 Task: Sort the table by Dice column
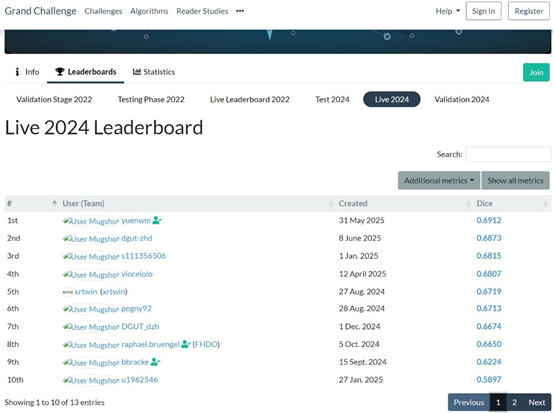(x=512, y=203)
